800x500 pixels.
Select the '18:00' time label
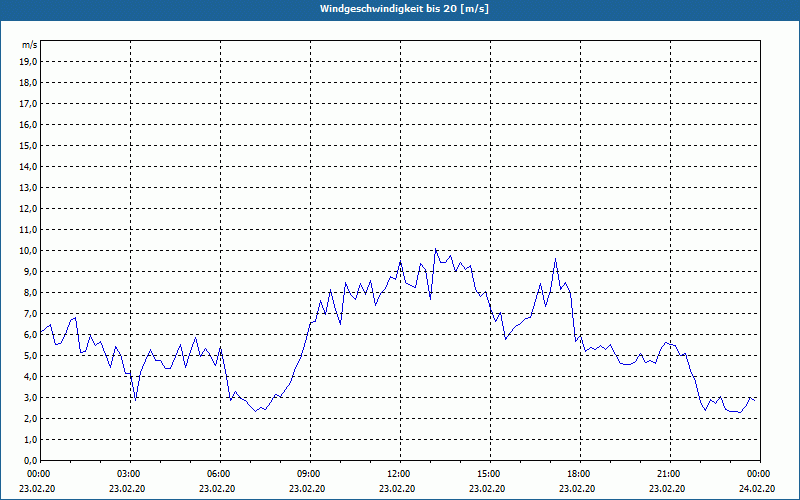click(580, 474)
